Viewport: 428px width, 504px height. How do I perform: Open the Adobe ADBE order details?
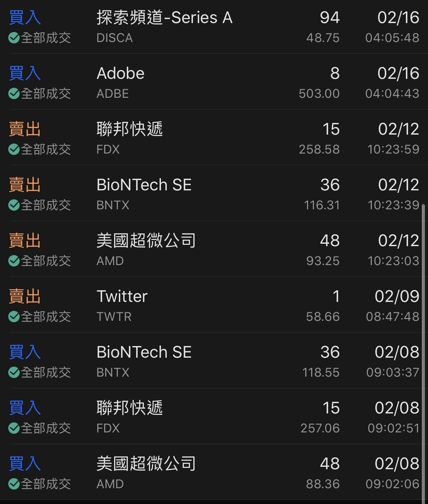pos(214,82)
